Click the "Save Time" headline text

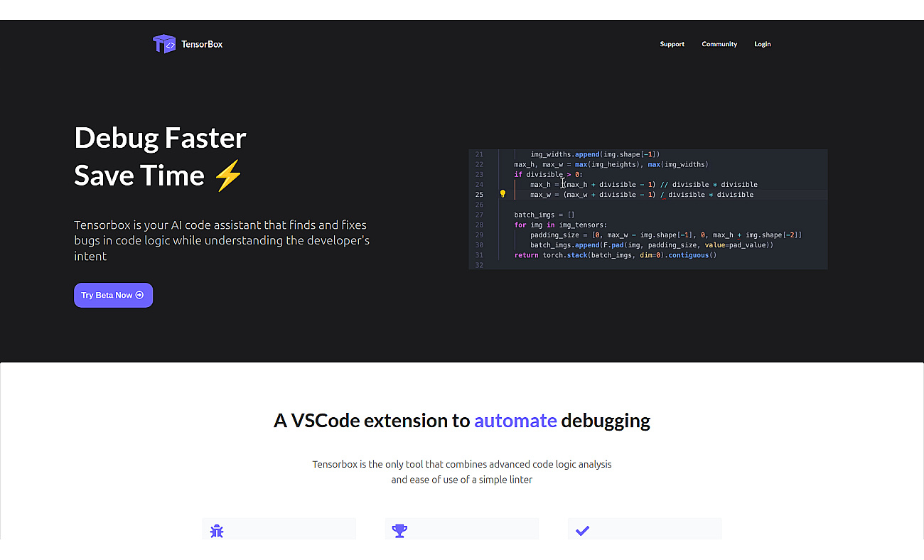[139, 176]
